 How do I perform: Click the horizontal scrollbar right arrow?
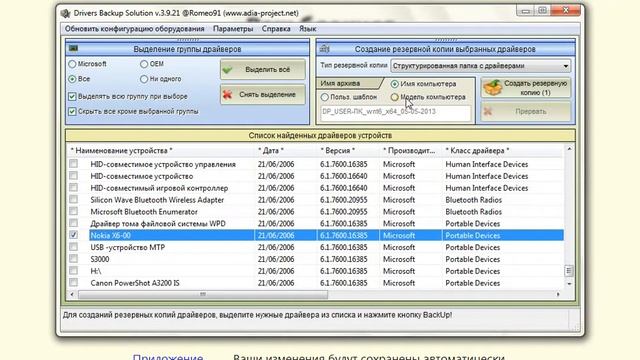[558, 294]
